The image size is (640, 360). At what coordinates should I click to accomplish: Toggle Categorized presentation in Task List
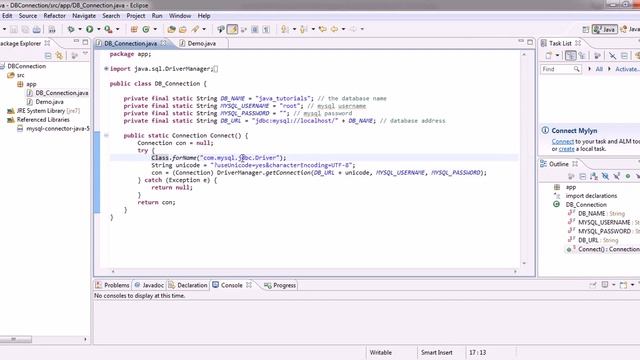571,56
